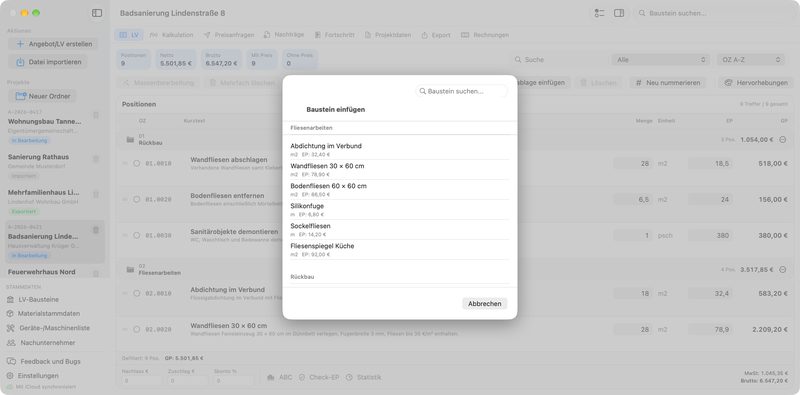The height and width of the screenshot is (395, 800).
Task: Select Fliesenspiegel Küche in dialog list
Action: point(399,250)
